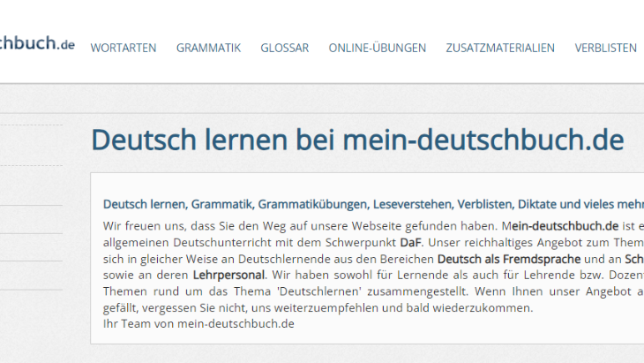Click the bold 'ein-deutschbuch.de' in the paragraph

(565, 226)
